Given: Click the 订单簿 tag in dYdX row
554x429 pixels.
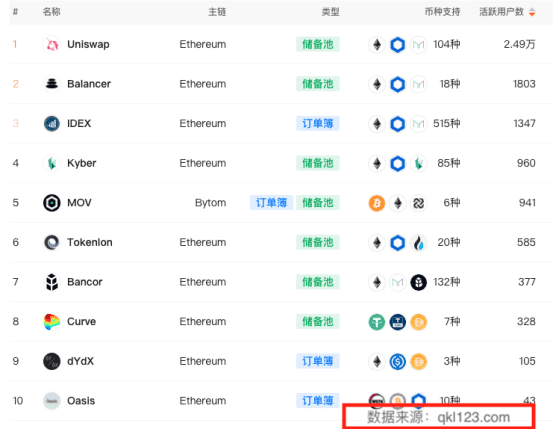Looking at the screenshot, I should [x=318, y=361].
